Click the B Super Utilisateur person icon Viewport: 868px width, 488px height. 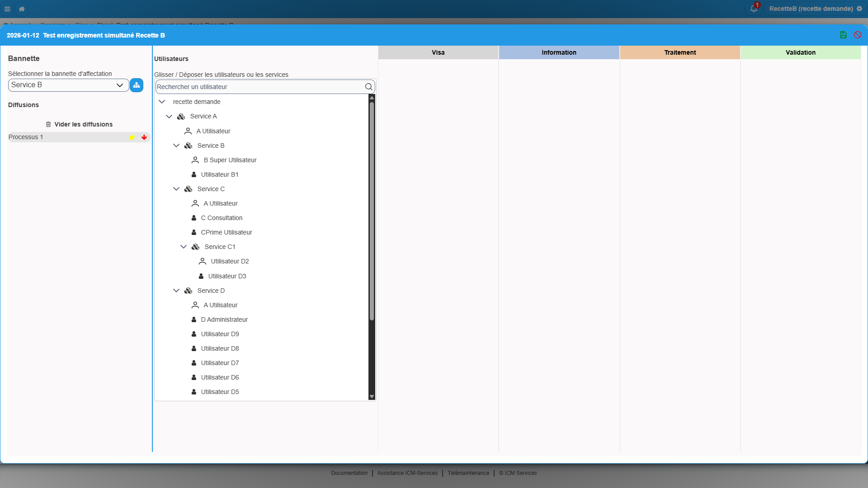click(x=195, y=160)
